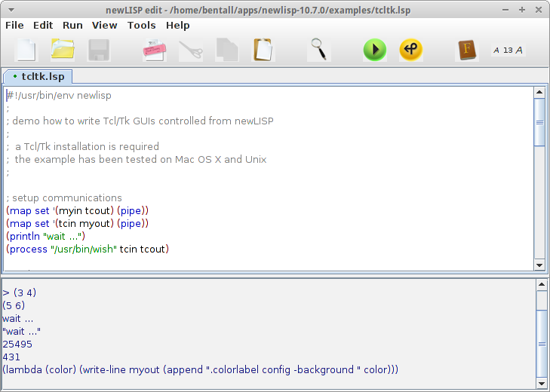Click the editor scrollbar down arrow

pos(539,265)
